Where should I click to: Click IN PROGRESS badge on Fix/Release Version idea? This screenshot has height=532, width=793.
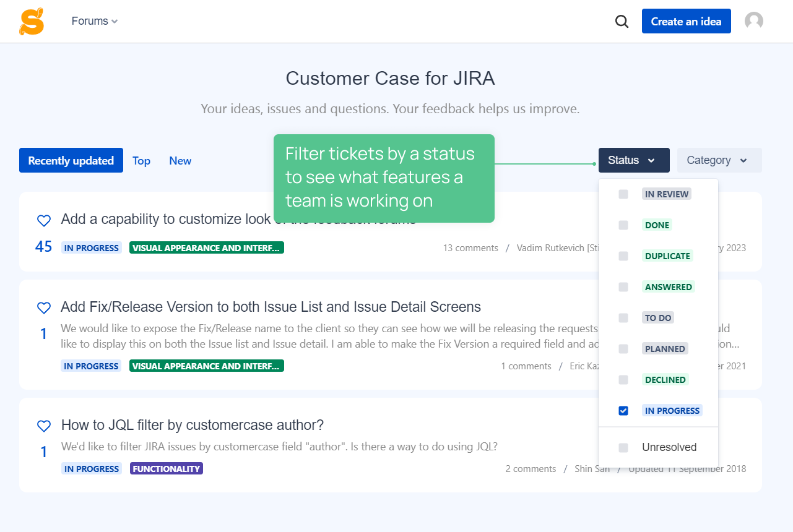92,366
